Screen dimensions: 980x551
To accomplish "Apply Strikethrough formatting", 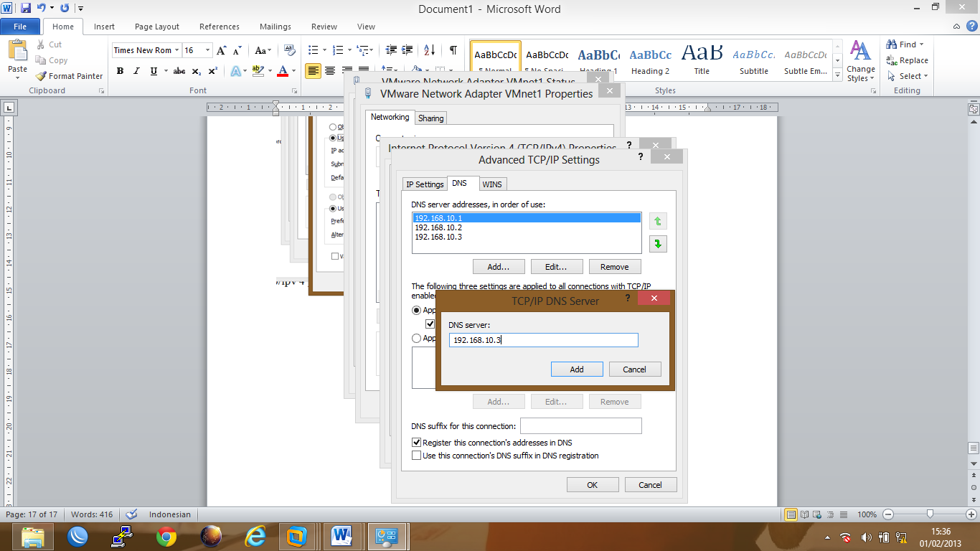I will point(179,71).
